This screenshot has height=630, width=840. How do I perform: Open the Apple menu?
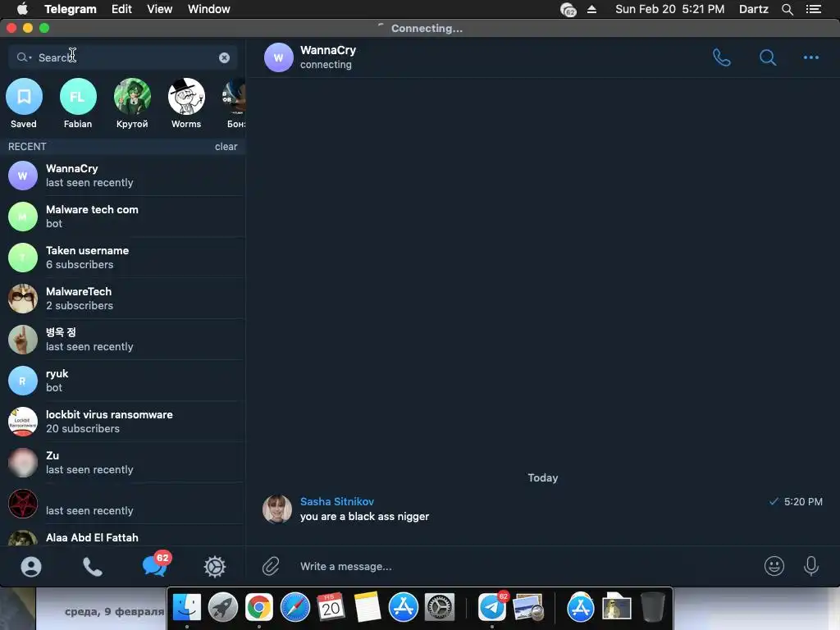(x=22, y=9)
